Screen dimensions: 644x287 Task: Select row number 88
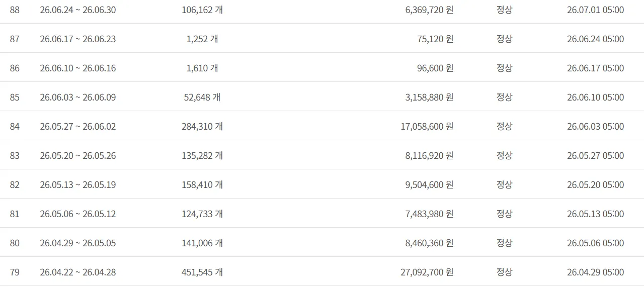[15, 10]
